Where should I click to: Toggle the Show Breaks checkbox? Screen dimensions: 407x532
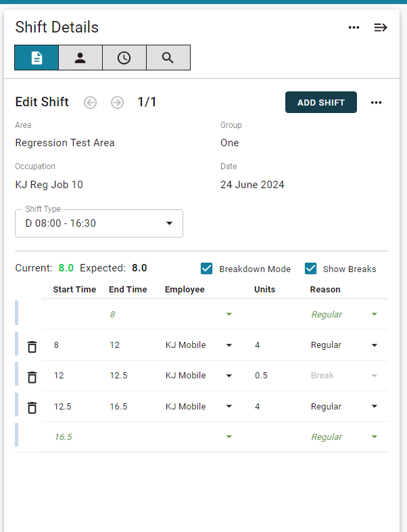(310, 269)
